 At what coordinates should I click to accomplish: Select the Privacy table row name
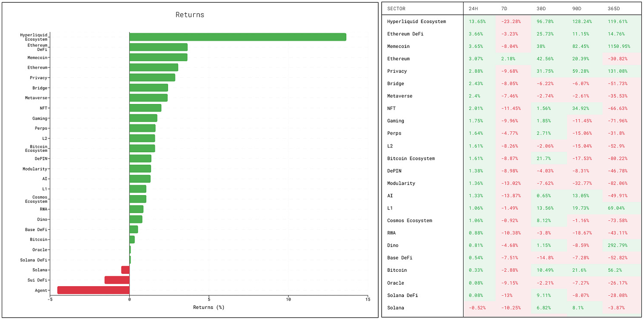coord(397,71)
